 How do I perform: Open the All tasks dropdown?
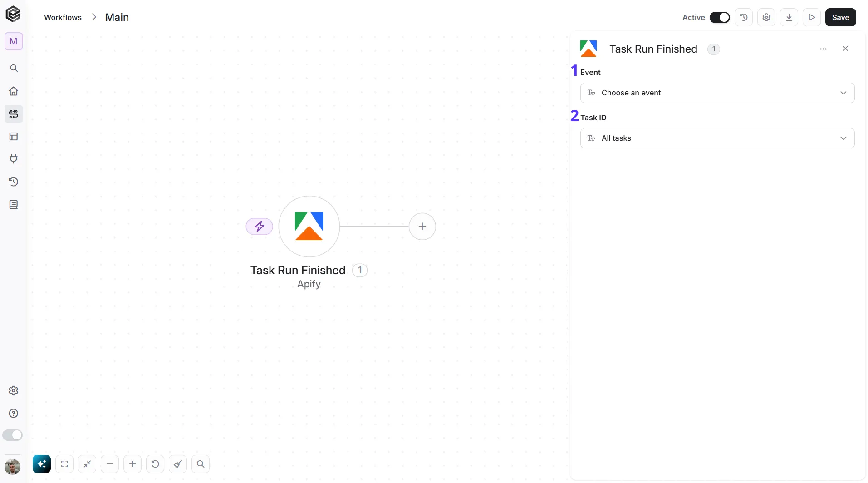717,138
